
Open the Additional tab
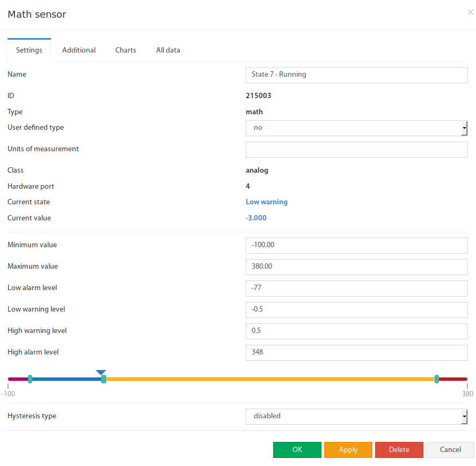[79, 50]
